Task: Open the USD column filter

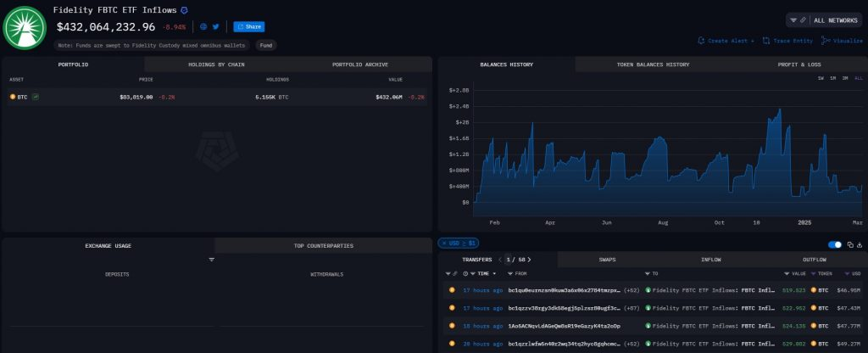Action: pos(847,274)
